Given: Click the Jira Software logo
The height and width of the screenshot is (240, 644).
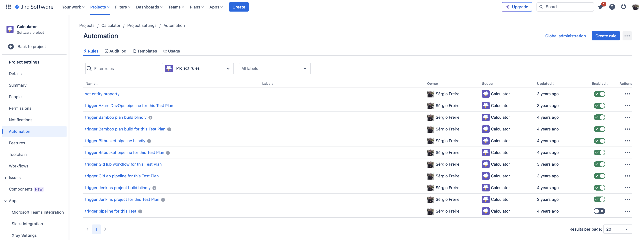Looking at the screenshot, I should (x=34, y=7).
